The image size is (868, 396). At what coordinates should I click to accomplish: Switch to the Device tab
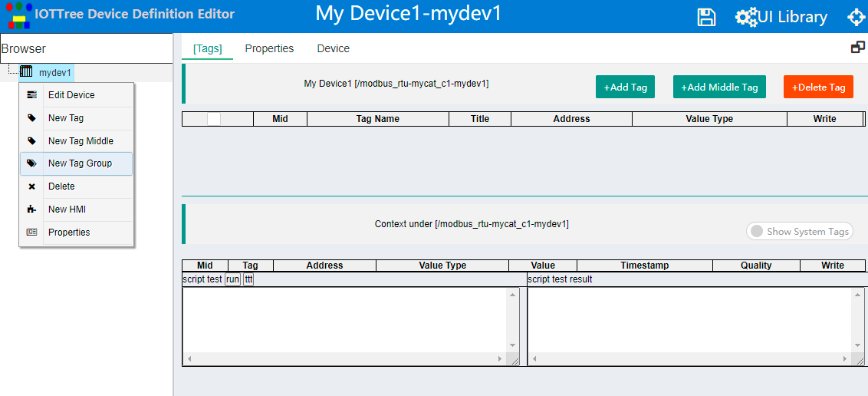(334, 49)
